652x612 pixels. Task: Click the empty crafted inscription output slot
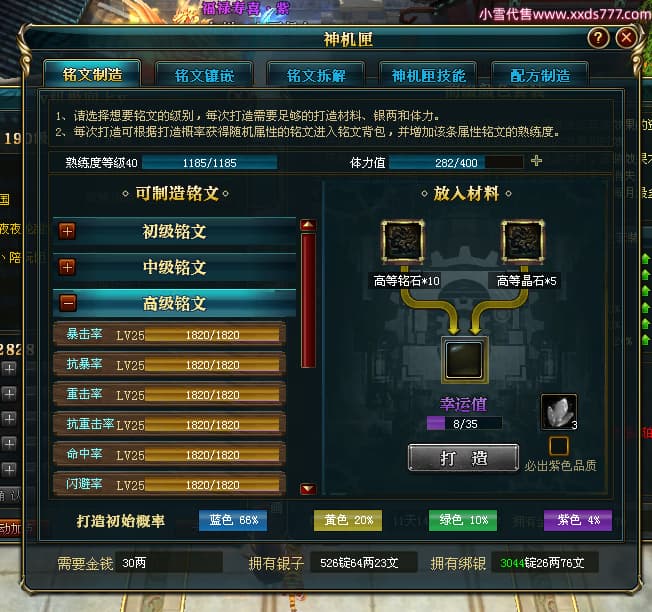[464, 359]
